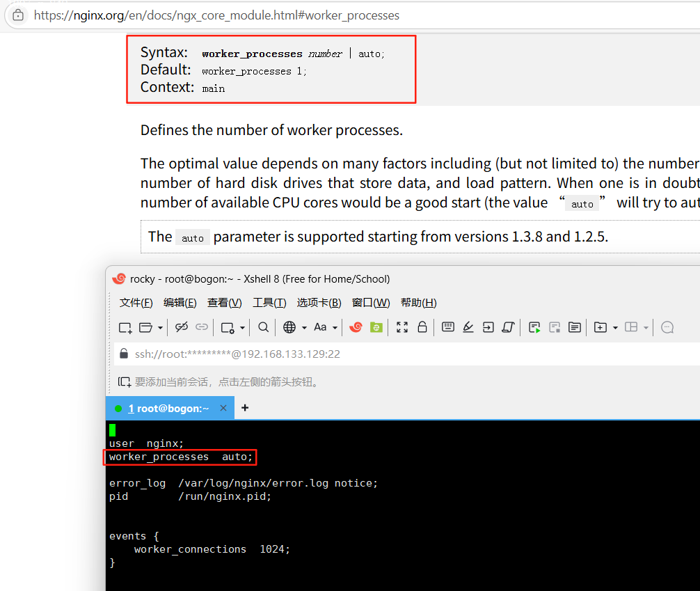Click 'Defines the number of worker processes.' text

click(x=271, y=130)
